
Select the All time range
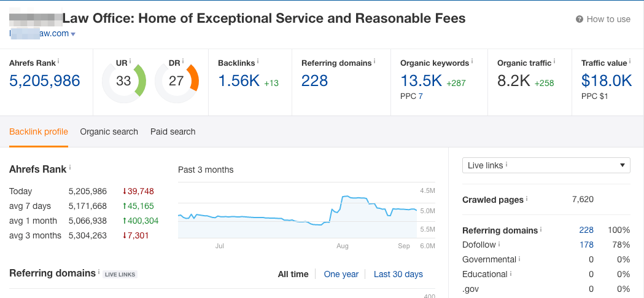pos(293,274)
